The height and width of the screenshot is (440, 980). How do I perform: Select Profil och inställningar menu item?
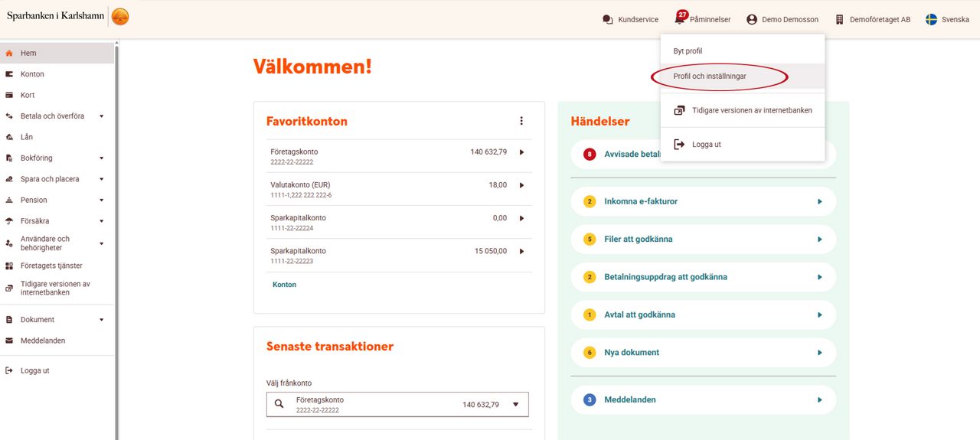point(710,77)
